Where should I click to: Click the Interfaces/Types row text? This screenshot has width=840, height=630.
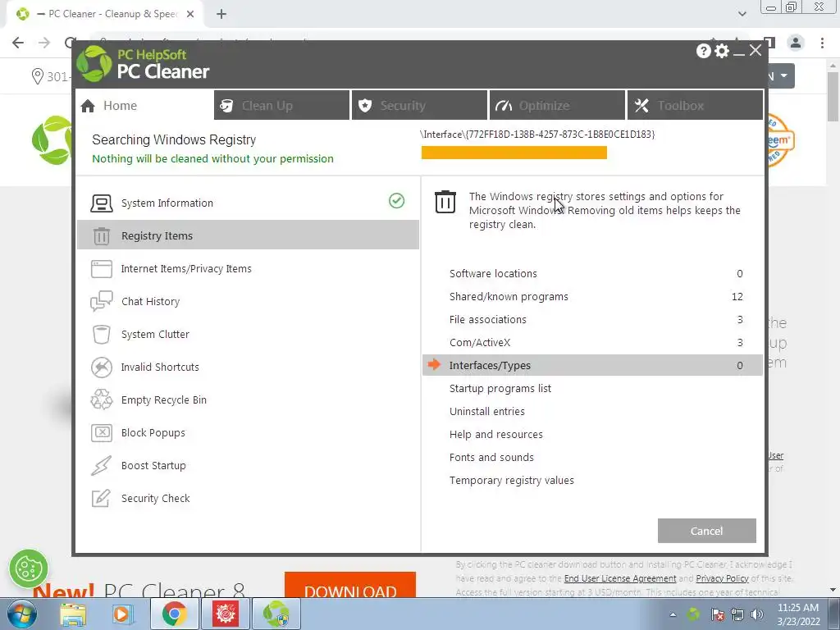pyautogui.click(x=490, y=365)
